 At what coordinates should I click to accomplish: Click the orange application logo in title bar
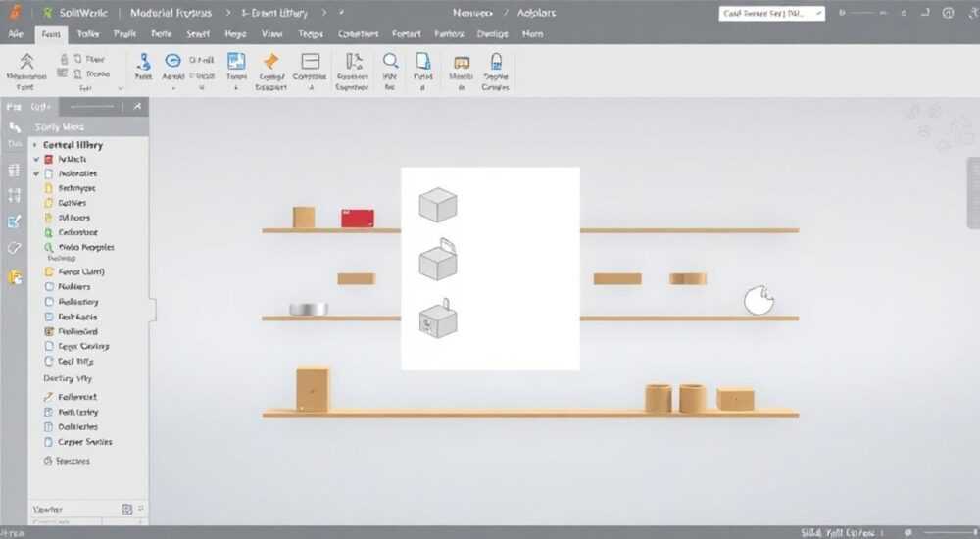pyautogui.click(x=15, y=12)
